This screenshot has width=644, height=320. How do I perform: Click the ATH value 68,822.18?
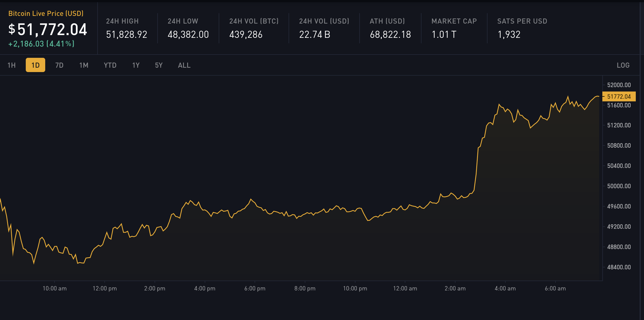coord(390,35)
